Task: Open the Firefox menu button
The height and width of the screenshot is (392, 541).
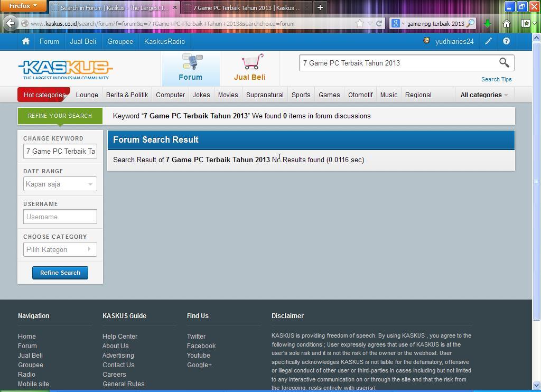Action: point(23,6)
